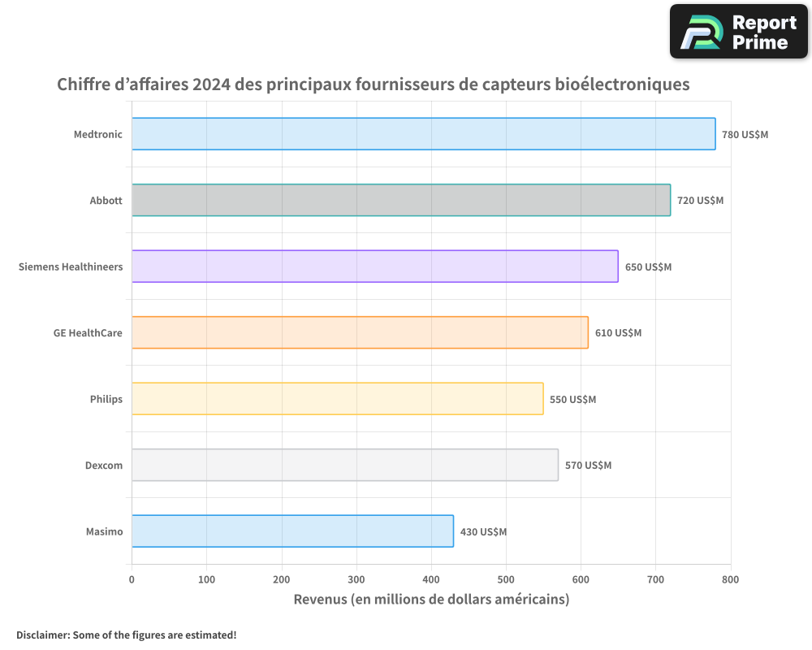Click the GE HealthCare orange bar
Screen dimensions: 812x650
pyautogui.click(x=360, y=332)
